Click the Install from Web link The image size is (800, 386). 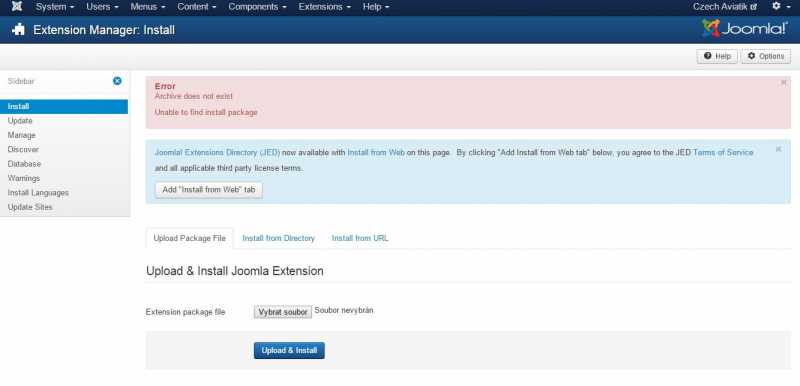coord(376,152)
